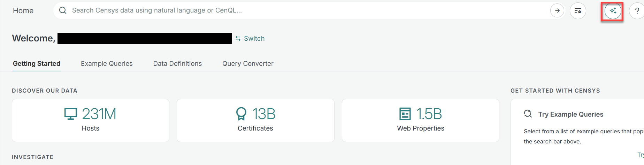Submit search with the arrow button
Screen dimensions: 644x165
coord(557,10)
